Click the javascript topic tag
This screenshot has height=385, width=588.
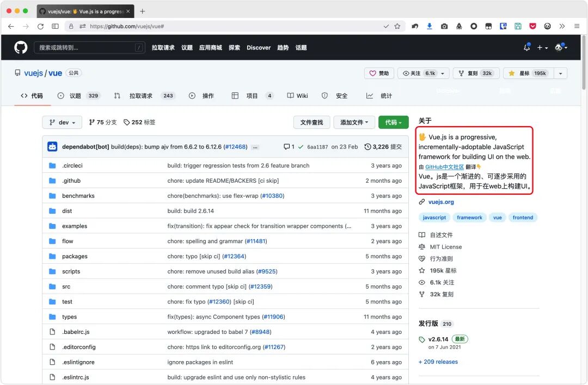coord(434,218)
